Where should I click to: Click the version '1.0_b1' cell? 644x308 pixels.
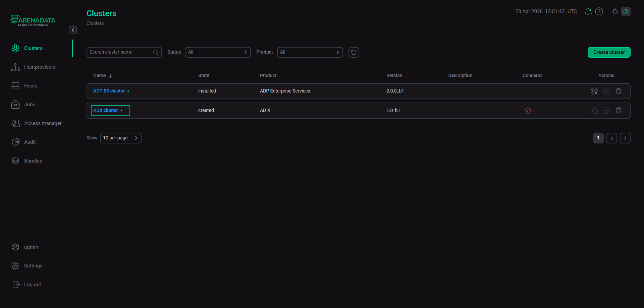[x=393, y=111]
